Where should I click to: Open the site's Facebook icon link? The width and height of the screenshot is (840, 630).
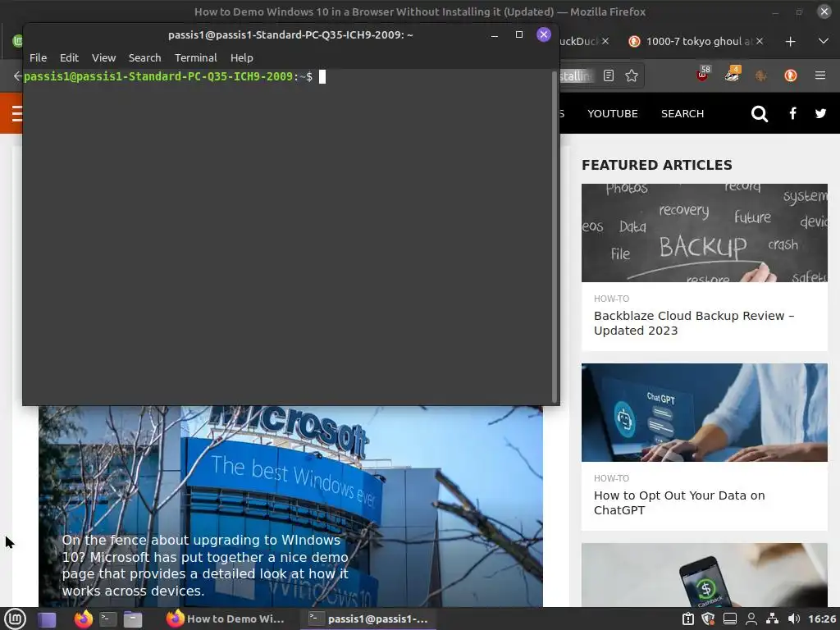(x=793, y=113)
